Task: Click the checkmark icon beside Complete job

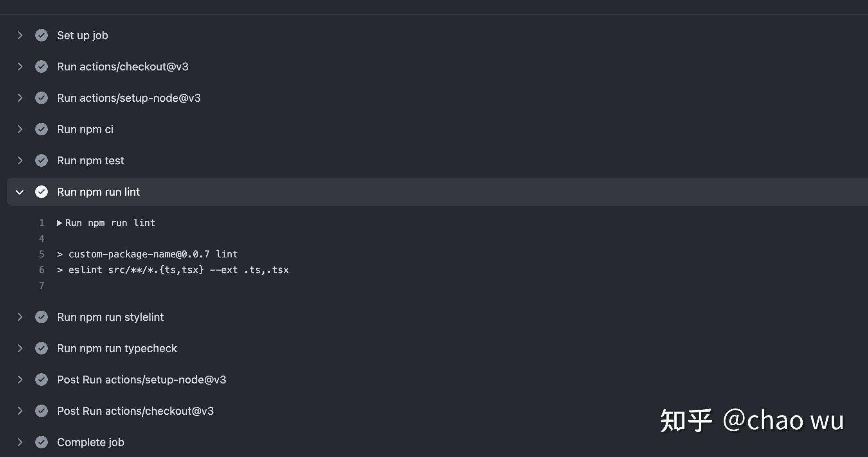Action: click(41, 442)
